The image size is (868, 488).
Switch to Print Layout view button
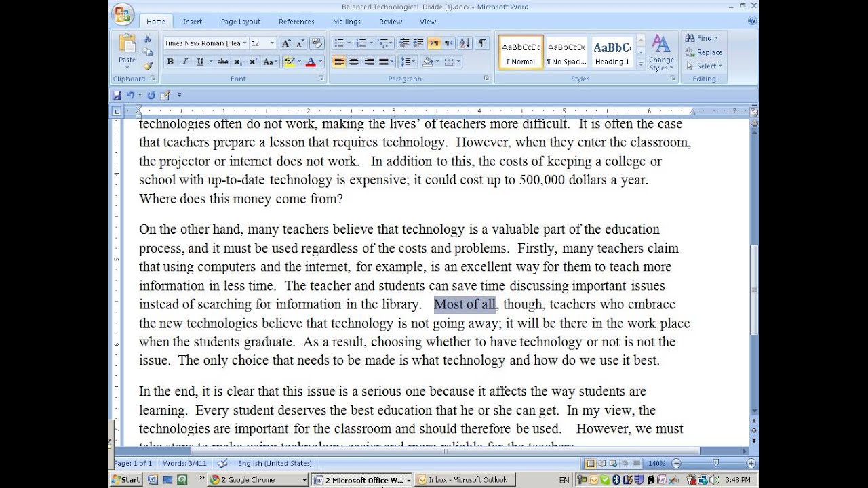click(x=591, y=463)
